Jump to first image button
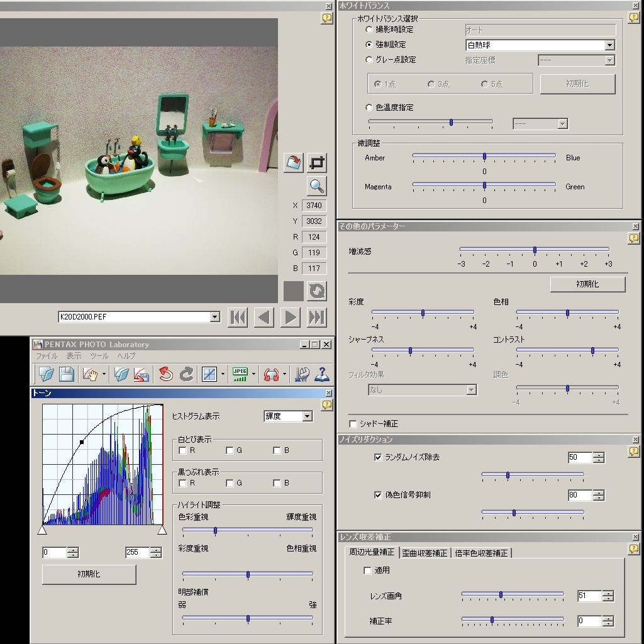The width and height of the screenshot is (644, 644). 238,317
